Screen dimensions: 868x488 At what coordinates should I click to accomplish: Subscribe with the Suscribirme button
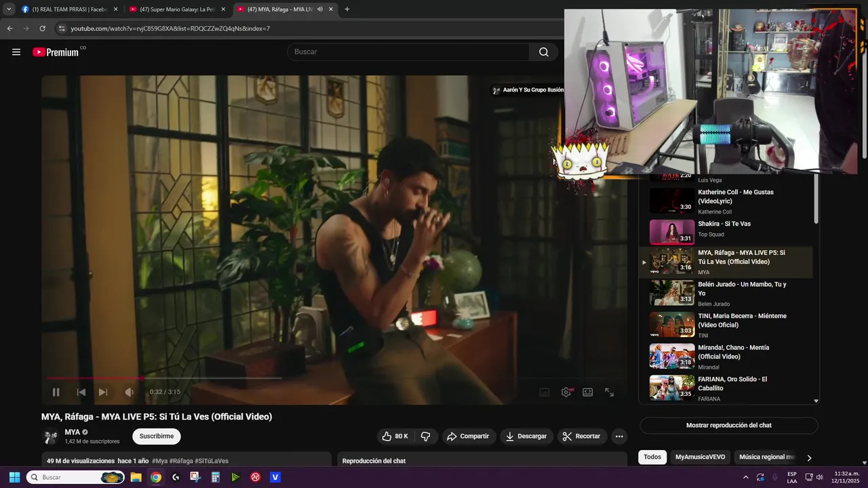click(157, 436)
